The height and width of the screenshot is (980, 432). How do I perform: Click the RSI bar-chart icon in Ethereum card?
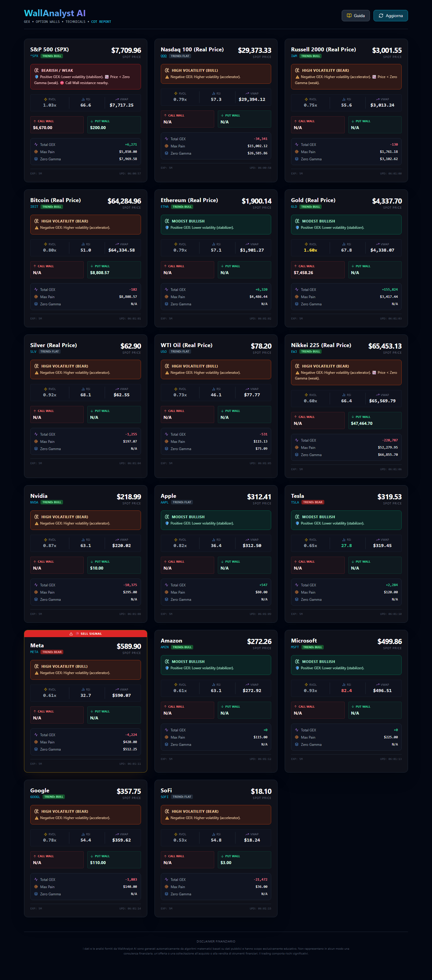point(214,244)
